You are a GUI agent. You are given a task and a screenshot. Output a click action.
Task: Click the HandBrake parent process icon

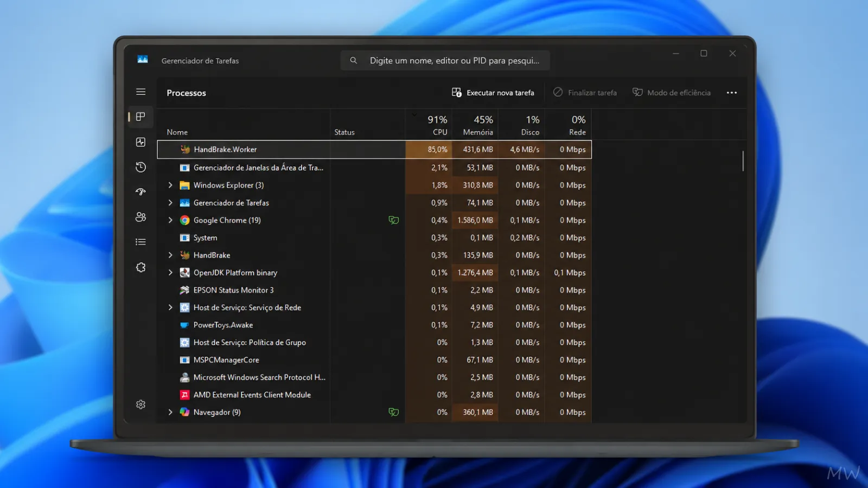click(x=184, y=255)
